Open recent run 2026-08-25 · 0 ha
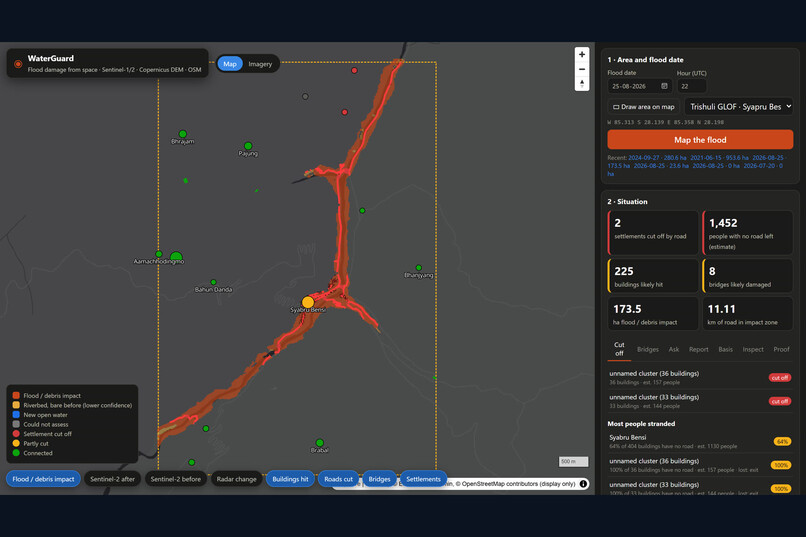 click(x=716, y=165)
